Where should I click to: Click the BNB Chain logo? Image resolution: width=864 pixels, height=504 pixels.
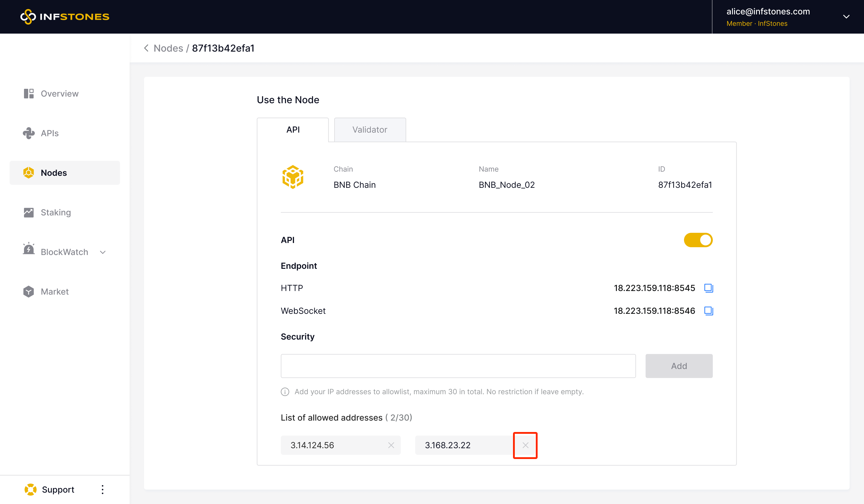point(292,177)
